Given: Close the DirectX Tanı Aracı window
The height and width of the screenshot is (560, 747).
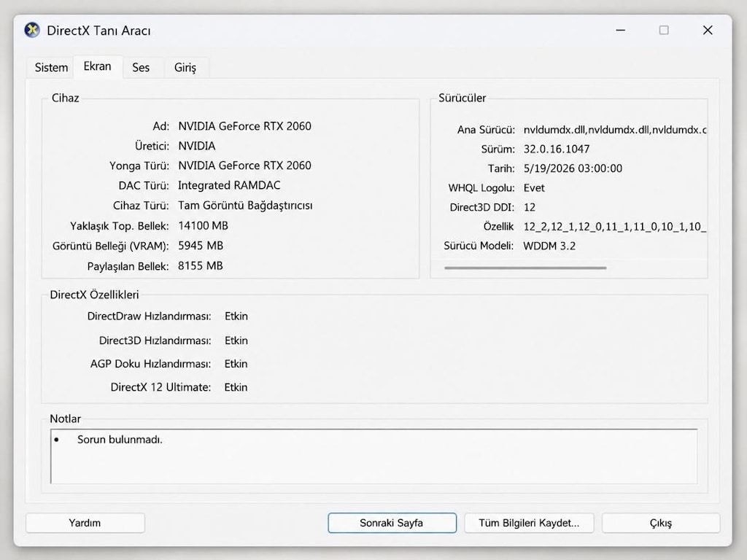Looking at the screenshot, I should [708, 31].
